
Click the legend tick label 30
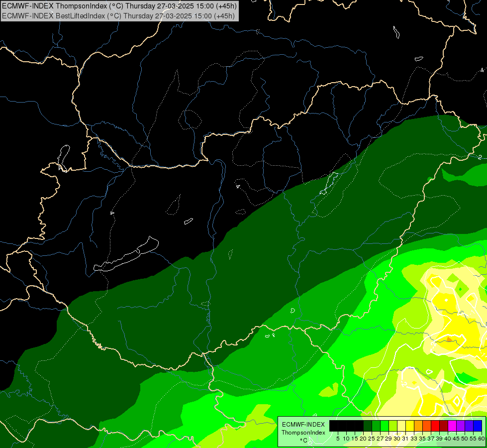pos(397,439)
